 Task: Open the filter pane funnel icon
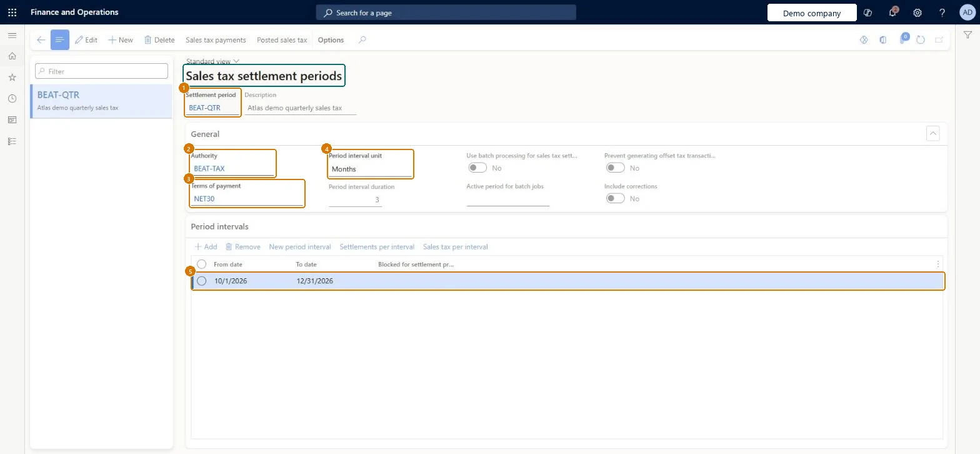pyautogui.click(x=967, y=36)
